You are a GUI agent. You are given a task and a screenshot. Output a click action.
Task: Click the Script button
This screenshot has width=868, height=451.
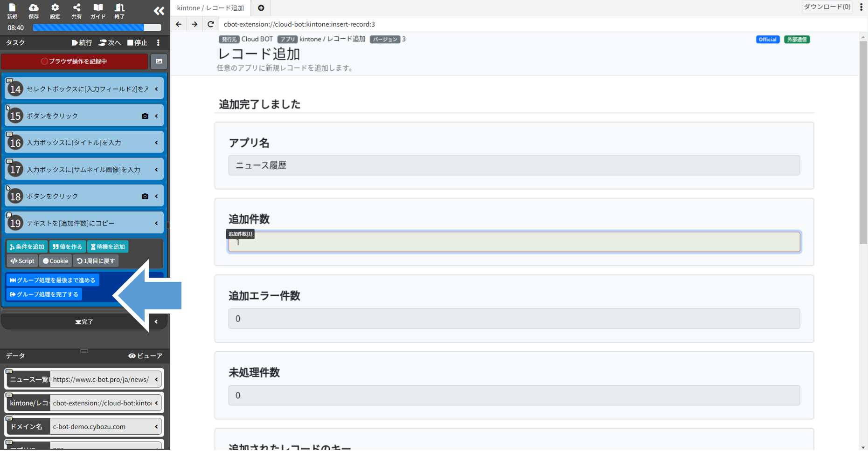[x=22, y=261]
